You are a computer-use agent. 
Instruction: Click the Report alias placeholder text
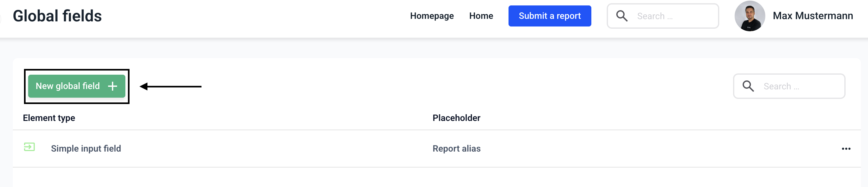click(x=456, y=149)
